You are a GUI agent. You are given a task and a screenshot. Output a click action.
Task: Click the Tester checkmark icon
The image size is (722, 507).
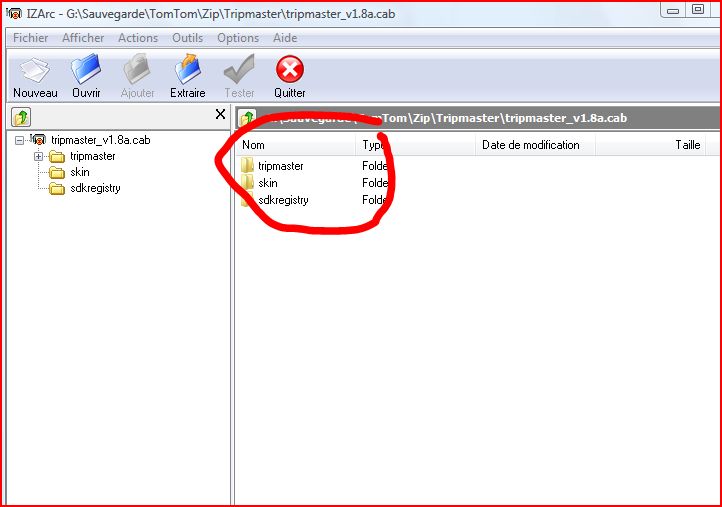tap(239, 69)
